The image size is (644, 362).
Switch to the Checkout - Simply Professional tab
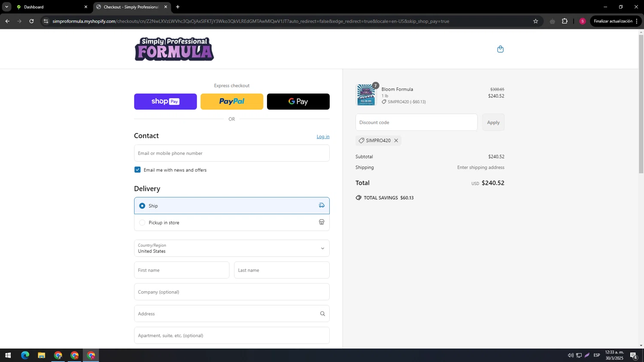tap(131, 7)
